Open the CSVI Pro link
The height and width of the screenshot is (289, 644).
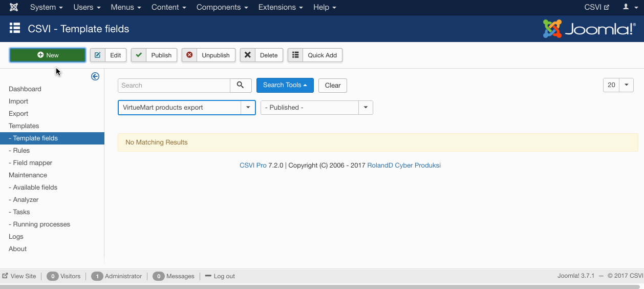pos(253,166)
